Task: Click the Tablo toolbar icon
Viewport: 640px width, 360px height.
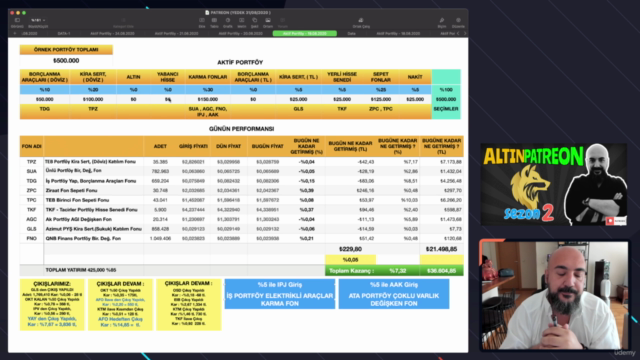Action: 214,20
